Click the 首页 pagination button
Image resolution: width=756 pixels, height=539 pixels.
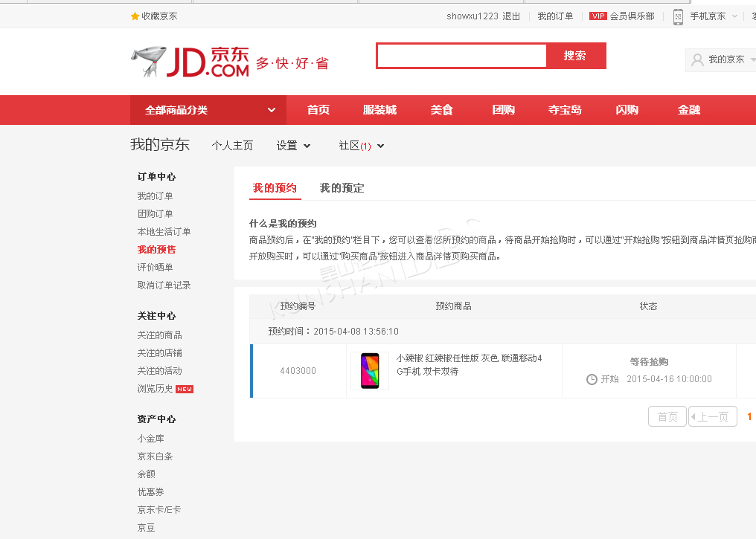(x=667, y=416)
